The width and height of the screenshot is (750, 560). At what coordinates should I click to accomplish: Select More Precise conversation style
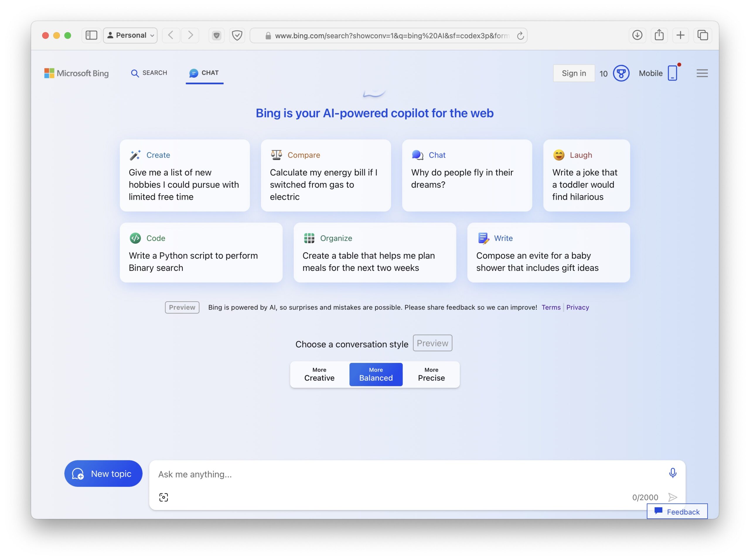431,374
